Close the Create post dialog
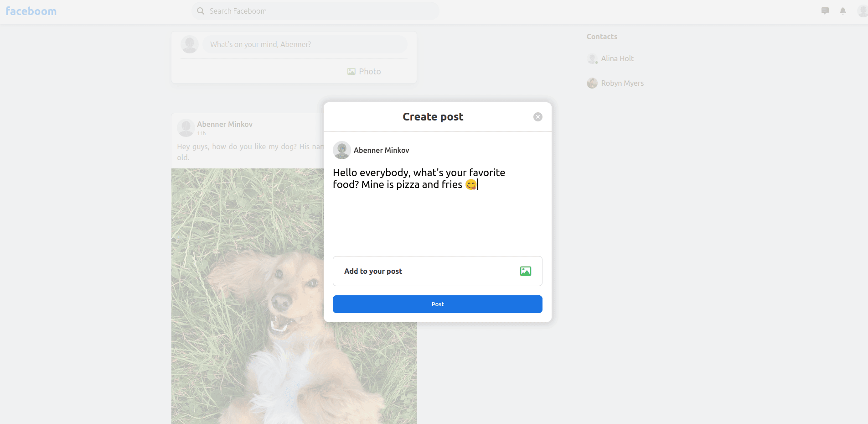Screen dimensions: 868x424 [538, 117]
